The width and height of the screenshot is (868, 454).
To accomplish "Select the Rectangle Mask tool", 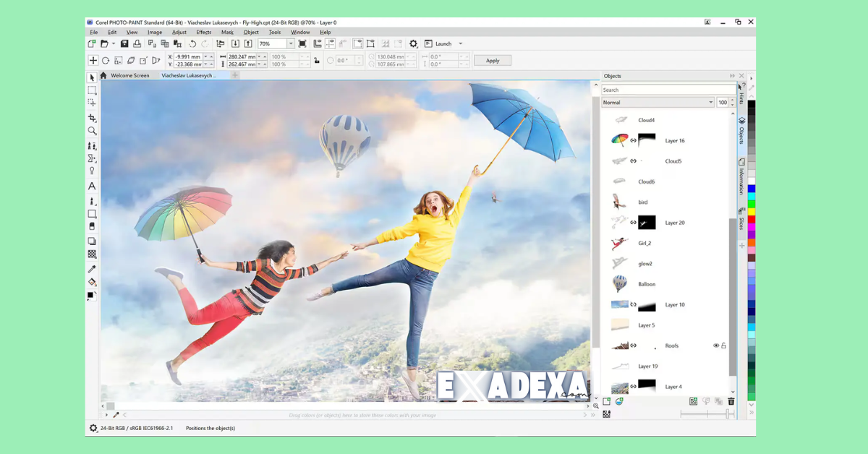I will [x=92, y=90].
